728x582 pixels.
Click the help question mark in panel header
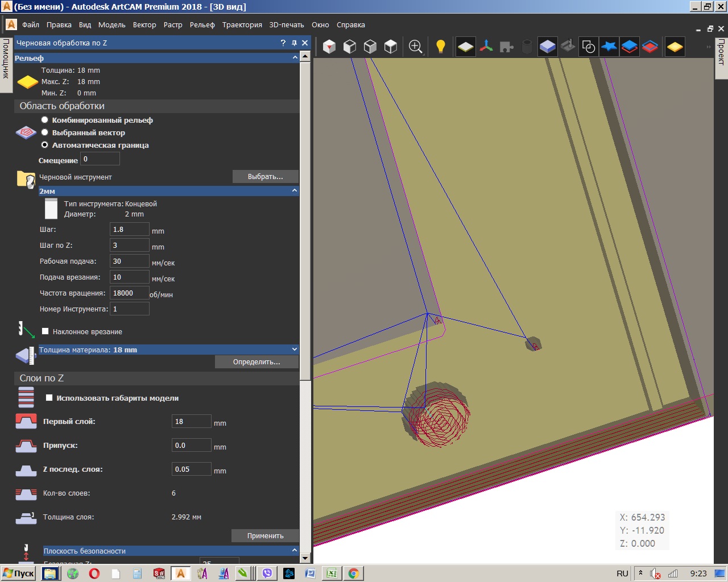283,43
